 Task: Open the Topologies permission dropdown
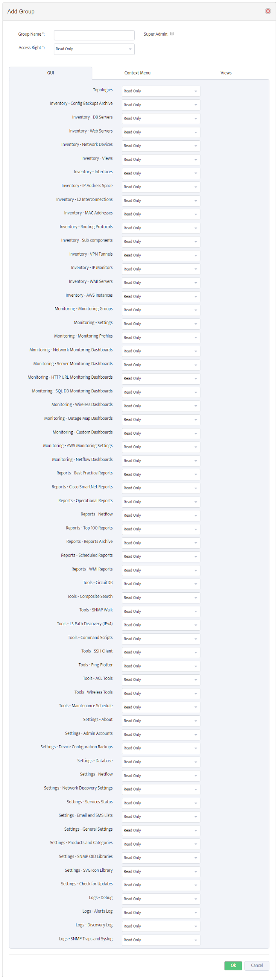pyautogui.click(x=161, y=91)
